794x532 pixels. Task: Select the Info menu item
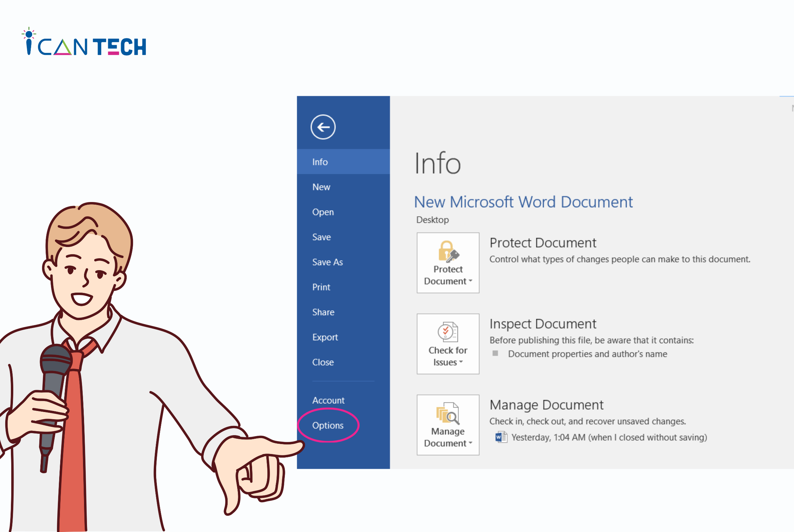343,162
